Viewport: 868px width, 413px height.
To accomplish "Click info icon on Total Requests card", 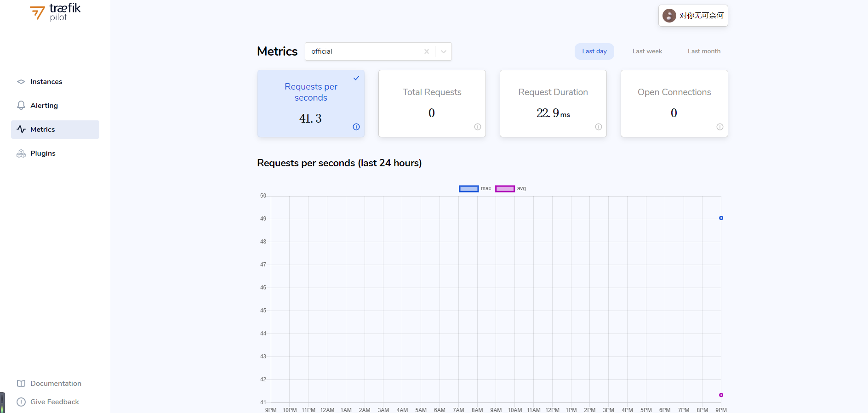I will point(478,127).
